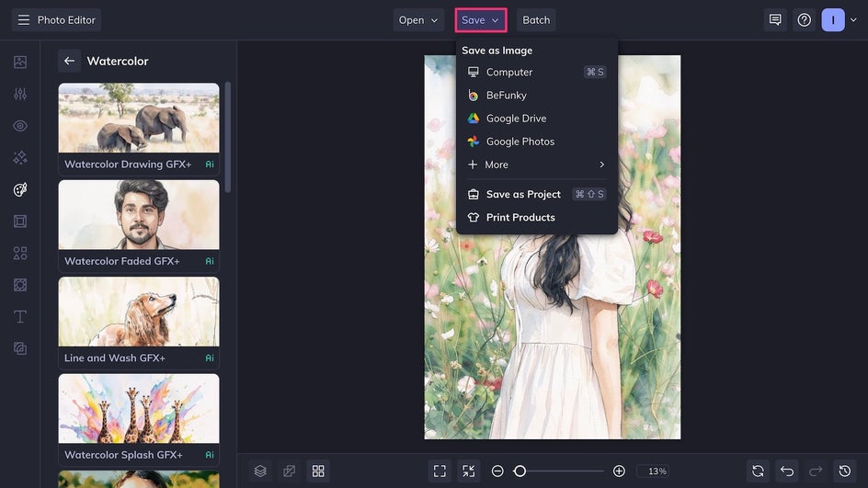Click the reset rotate arrows icon
This screenshot has height=488, width=868.
[x=758, y=471]
